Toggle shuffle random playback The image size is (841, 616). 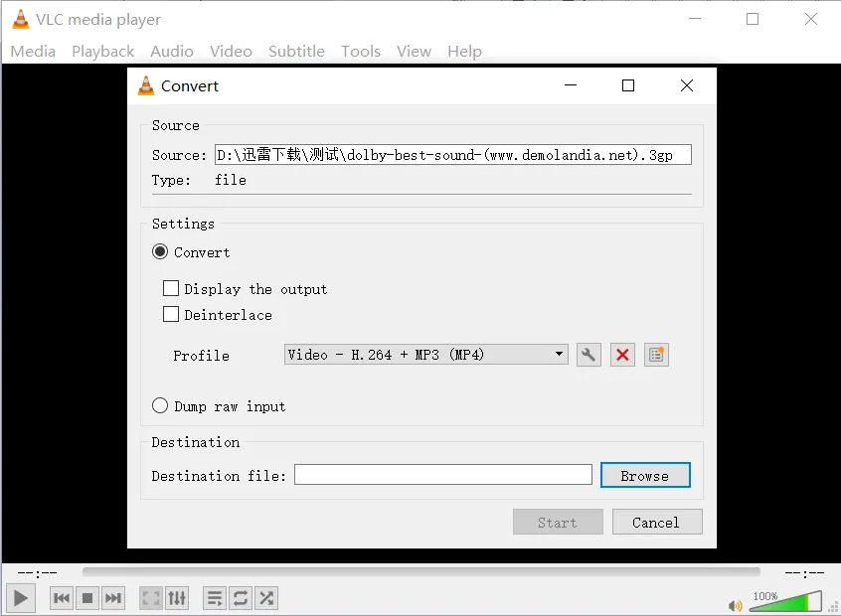click(x=266, y=598)
